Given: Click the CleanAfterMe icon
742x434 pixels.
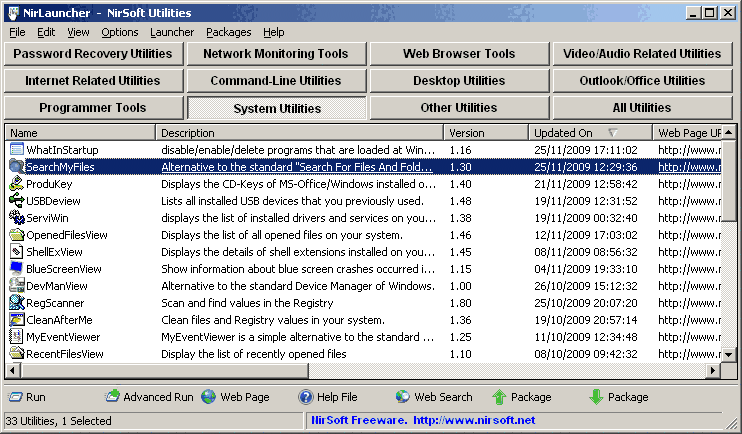Looking at the screenshot, I should tap(17, 320).
